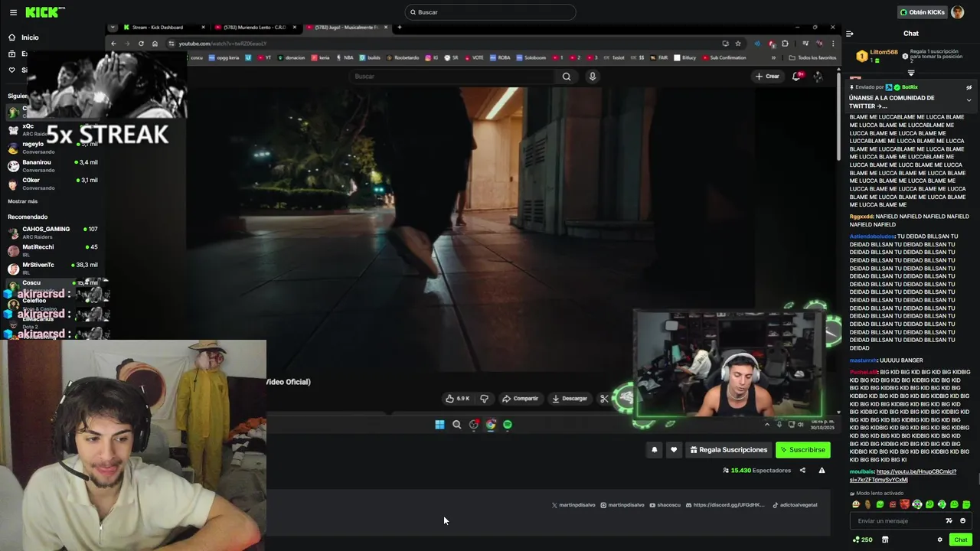The image size is (980, 551).
Task: Open the shacoscu YouTube link
Action: pyautogui.click(x=665, y=505)
